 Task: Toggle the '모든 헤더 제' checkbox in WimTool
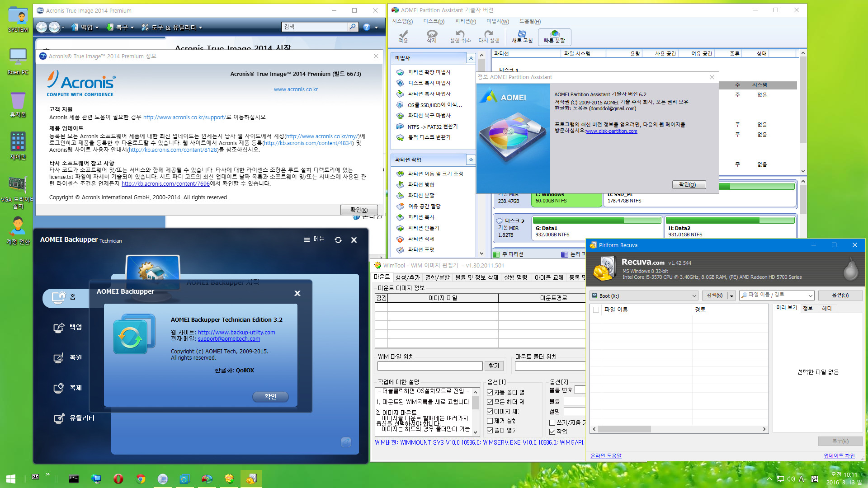[x=490, y=402]
